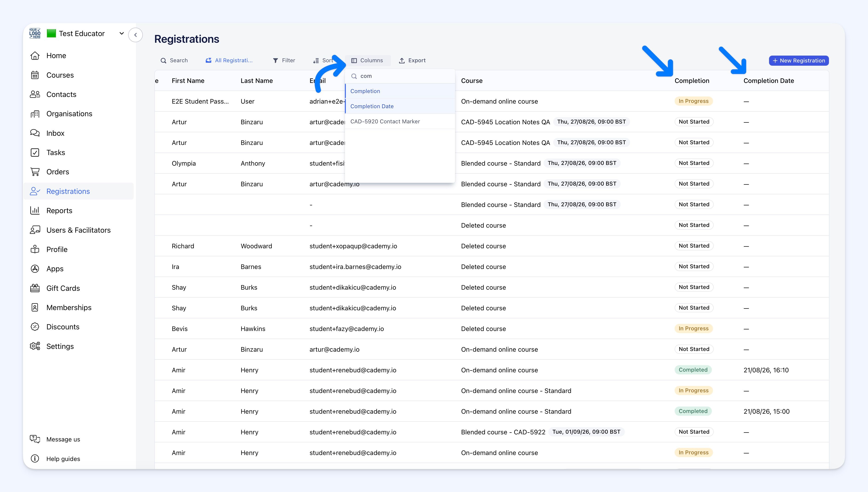Click the Tasks checkmark icon
The height and width of the screenshot is (492, 868).
pos(35,152)
